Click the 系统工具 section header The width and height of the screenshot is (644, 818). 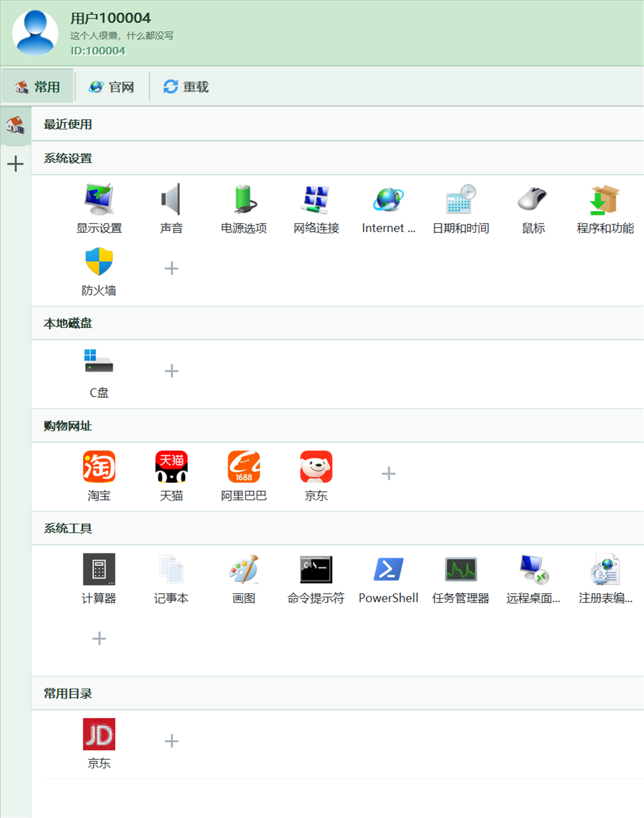pyautogui.click(x=338, y=528)
